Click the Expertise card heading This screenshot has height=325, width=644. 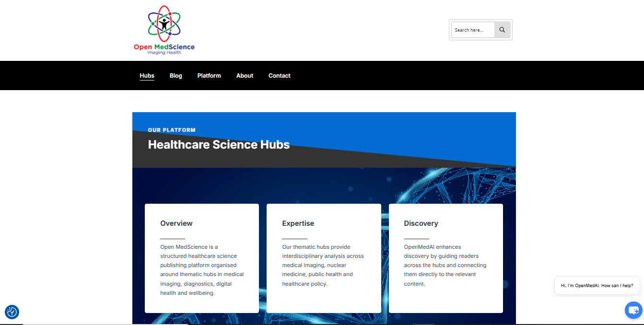click(x=298, y=223)
